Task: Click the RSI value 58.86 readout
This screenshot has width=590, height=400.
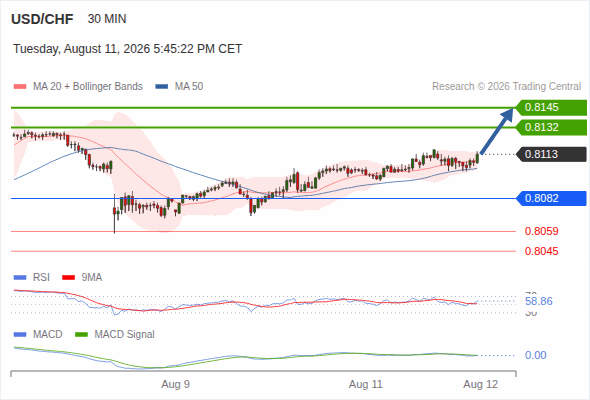Action: pyautogui.click(x=539, y=301)
